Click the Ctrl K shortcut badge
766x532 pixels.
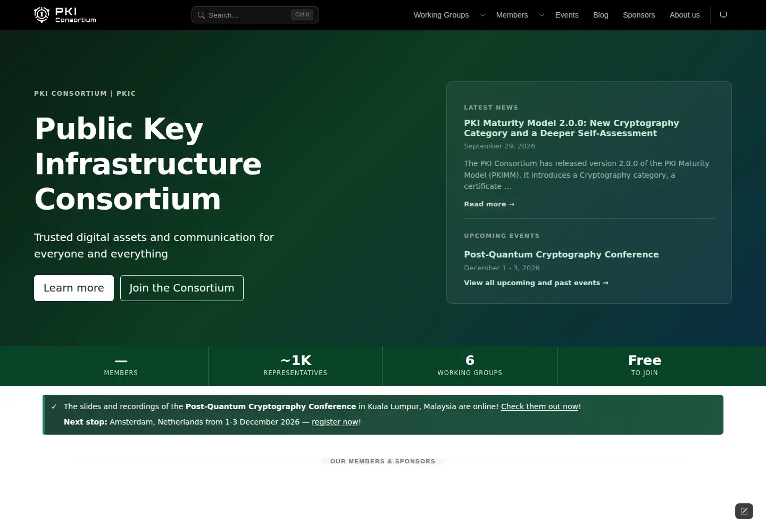point(303,15)
